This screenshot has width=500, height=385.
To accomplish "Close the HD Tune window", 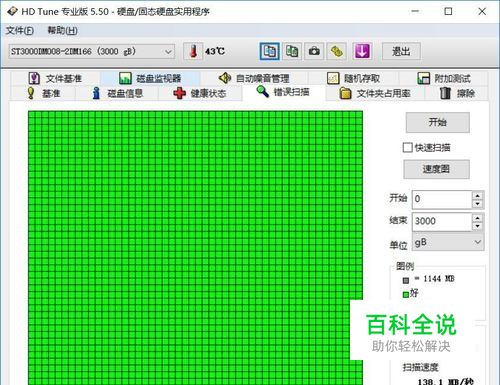I will click(x=482, y=11).
